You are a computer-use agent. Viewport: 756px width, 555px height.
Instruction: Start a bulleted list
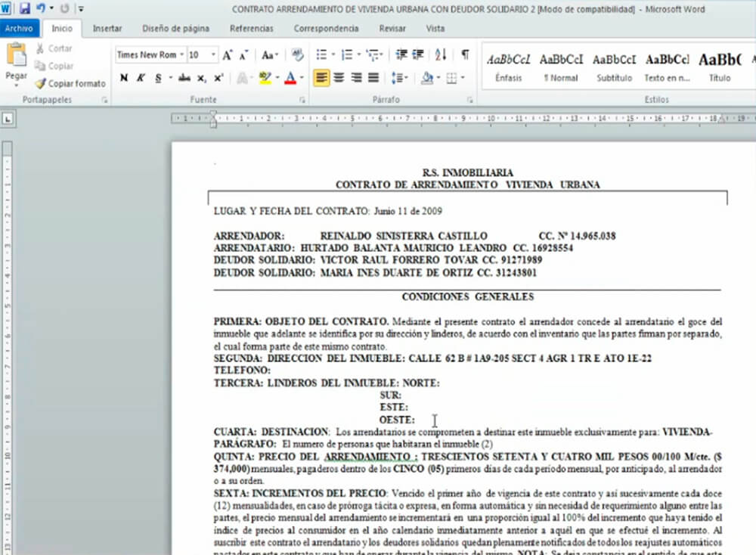(x=321, y=54)
